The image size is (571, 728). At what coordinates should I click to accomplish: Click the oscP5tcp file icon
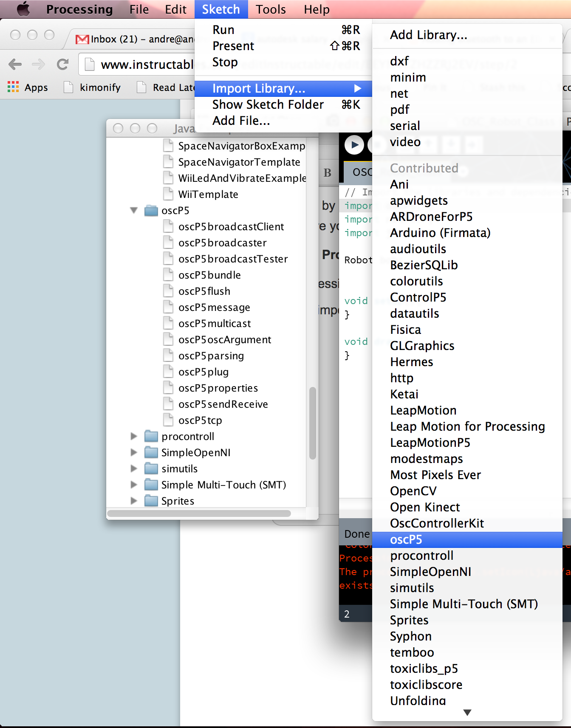(x=169, y=420)
